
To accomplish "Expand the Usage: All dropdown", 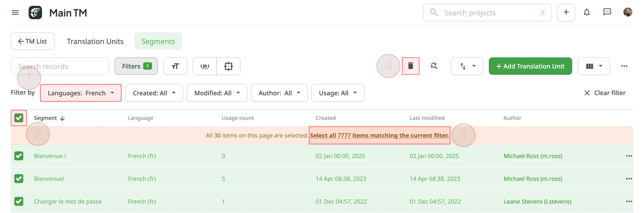I will tap(337, 93).
